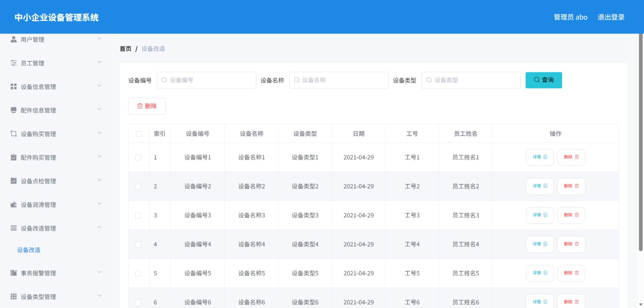This screenshot has width=644, height=308.
Task: Go to 首页 in the breadcrumb
Action: (125, 49)
